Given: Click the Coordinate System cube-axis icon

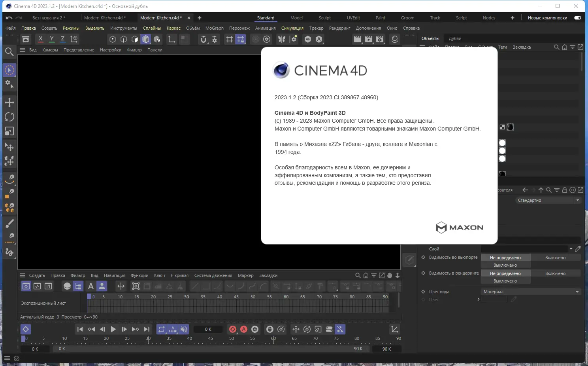Looking at the screenshot, I should coord(74,39).
